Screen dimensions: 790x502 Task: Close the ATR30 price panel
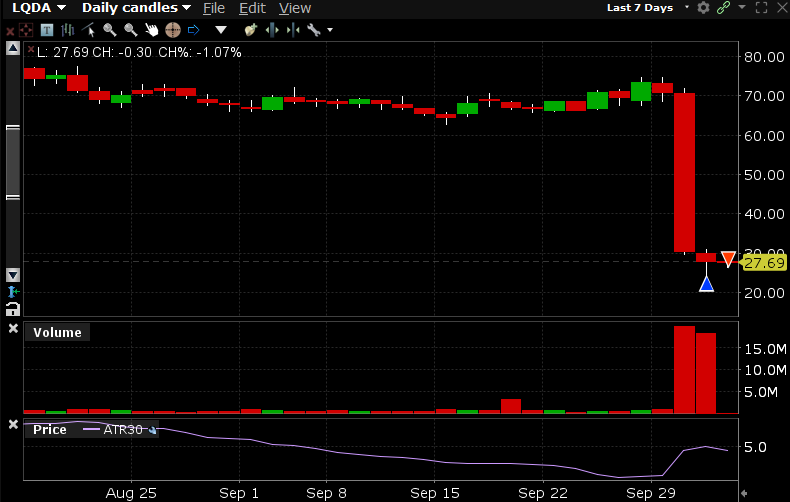pyautogui.click(x=13, y=424)
